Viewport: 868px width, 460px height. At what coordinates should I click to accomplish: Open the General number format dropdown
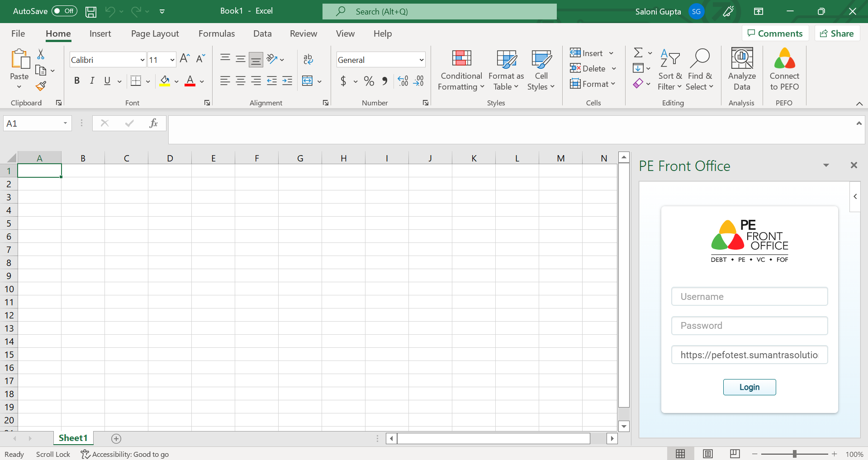pos(421,60)
